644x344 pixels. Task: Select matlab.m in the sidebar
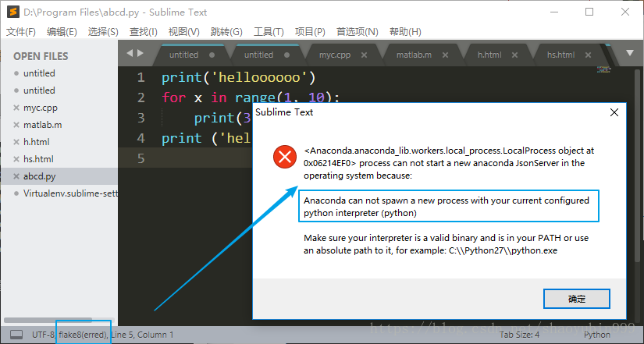pyautogui.click(x=43, y=125)
